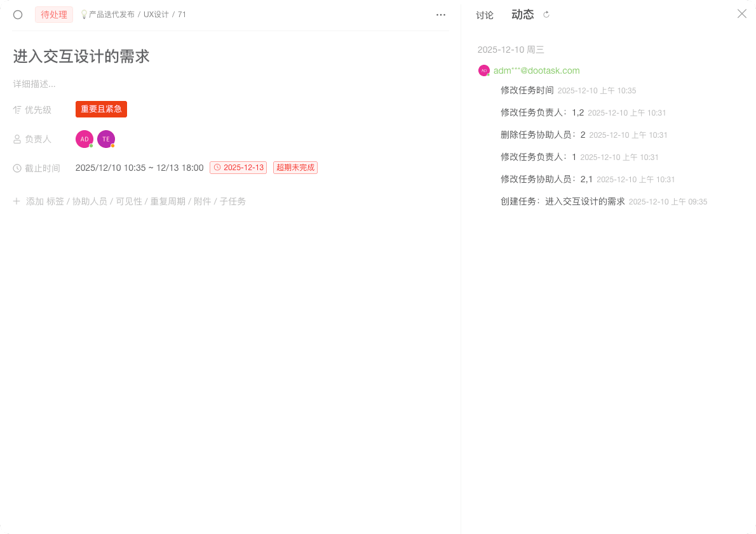Click the plus icon to add task fields
This screenshot has height=534, width=756.
coord(17,201)
